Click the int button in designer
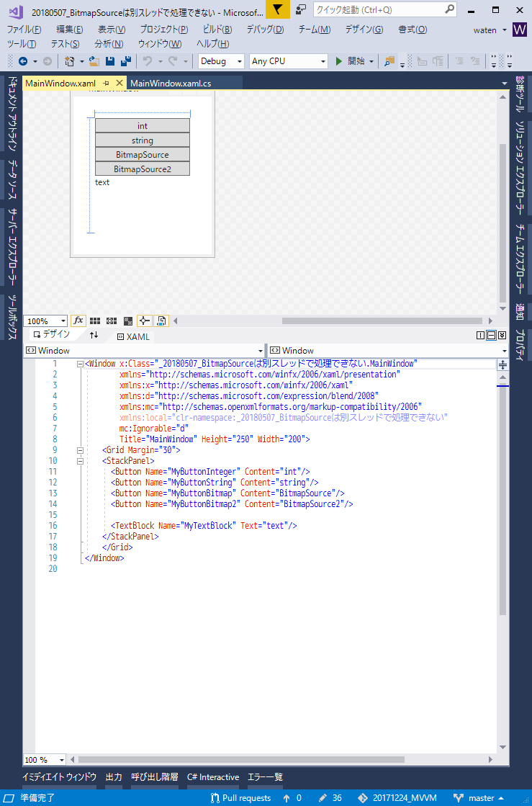The image size is (532, 806). click(x=143, y=126)
